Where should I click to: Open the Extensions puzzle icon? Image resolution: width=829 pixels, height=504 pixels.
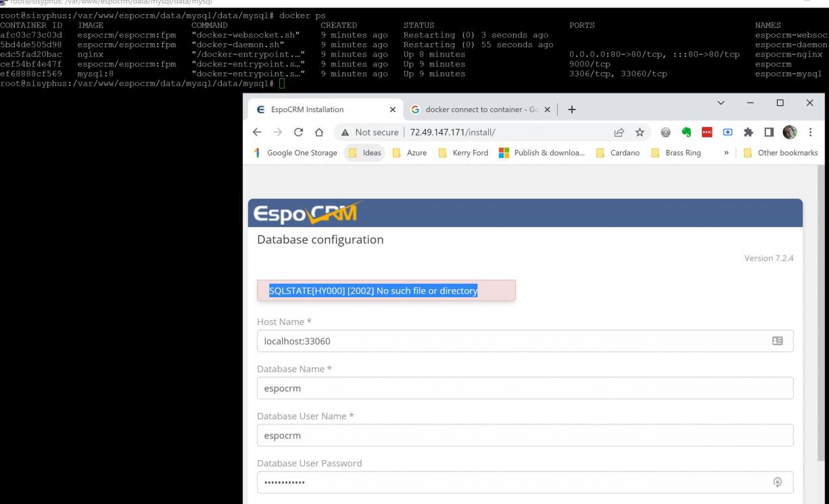point(749,132)
